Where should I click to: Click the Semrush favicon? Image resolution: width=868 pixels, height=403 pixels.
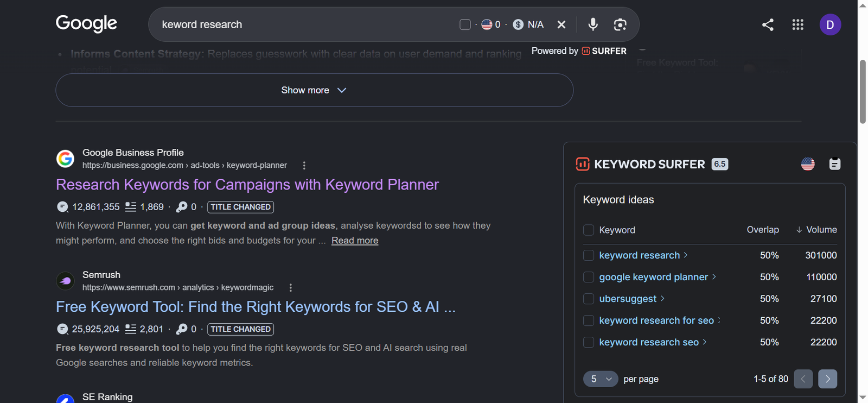pos(65,281)
